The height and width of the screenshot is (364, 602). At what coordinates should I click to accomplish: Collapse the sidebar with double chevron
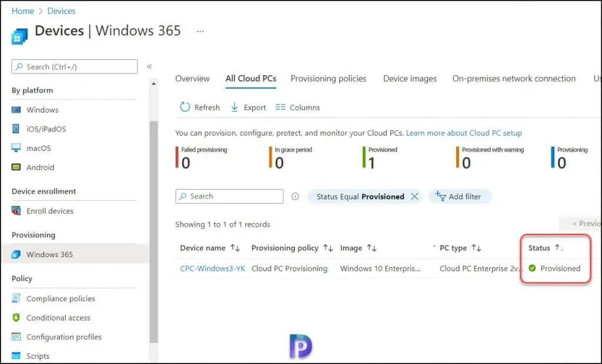(149, 67)
